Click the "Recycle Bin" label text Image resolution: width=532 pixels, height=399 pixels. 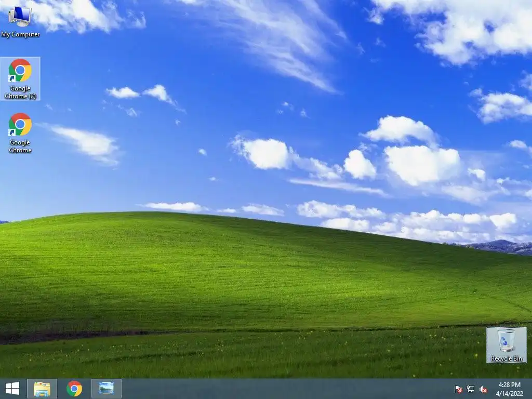click(506, 358)
